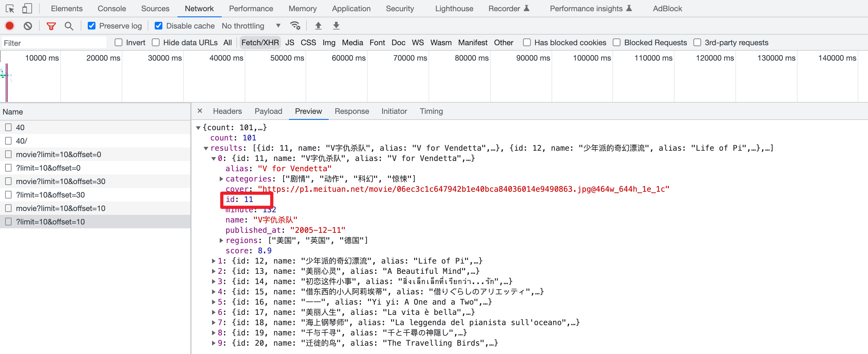The image size is (868, 354).
Task: Open the No throttling dropdown
Action: tap(251, 26)
